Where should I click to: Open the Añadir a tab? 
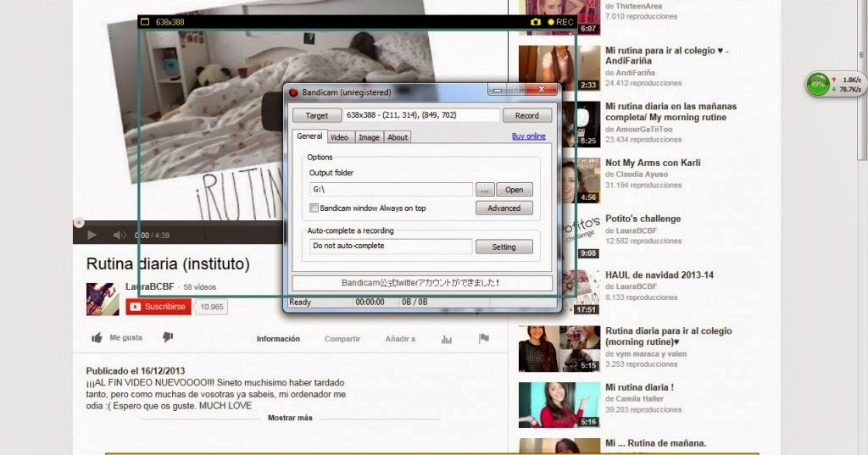click(x=400, y=339)
